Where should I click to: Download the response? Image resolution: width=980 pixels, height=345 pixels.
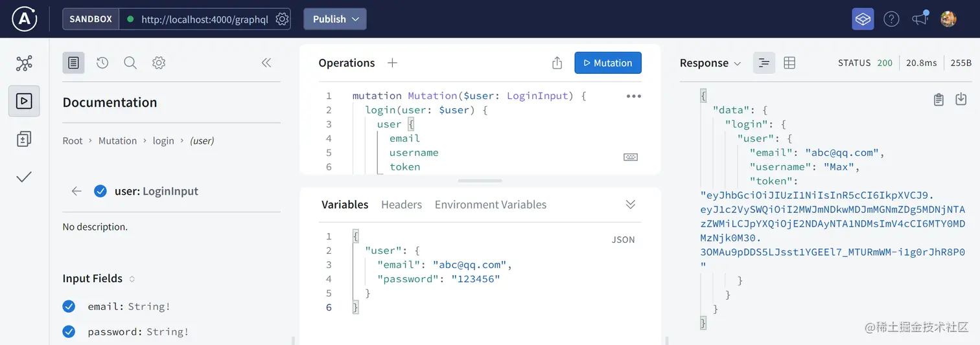click(x=961, y=99)
